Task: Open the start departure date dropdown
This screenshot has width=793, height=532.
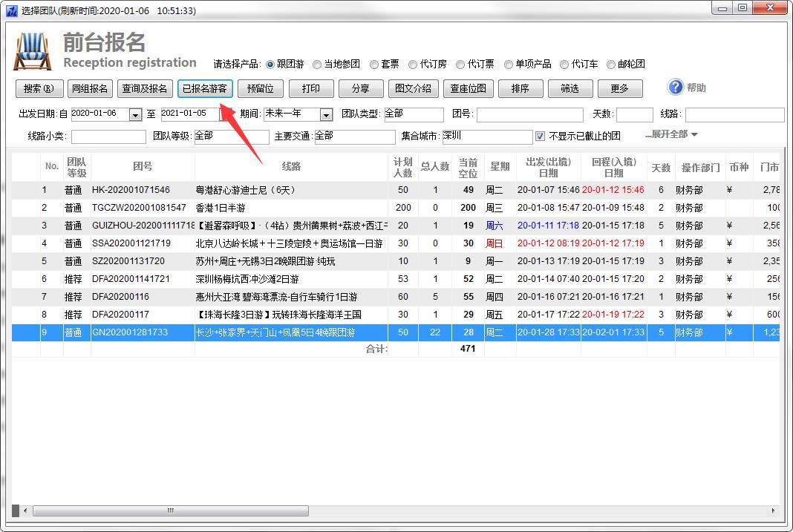Action: coord(135,114)
